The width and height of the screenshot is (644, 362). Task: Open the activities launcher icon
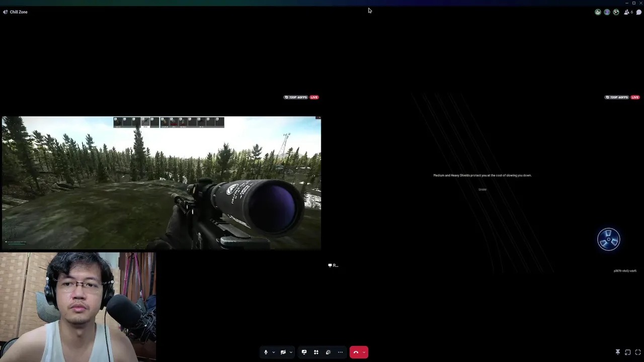click(x=316, y=352)
